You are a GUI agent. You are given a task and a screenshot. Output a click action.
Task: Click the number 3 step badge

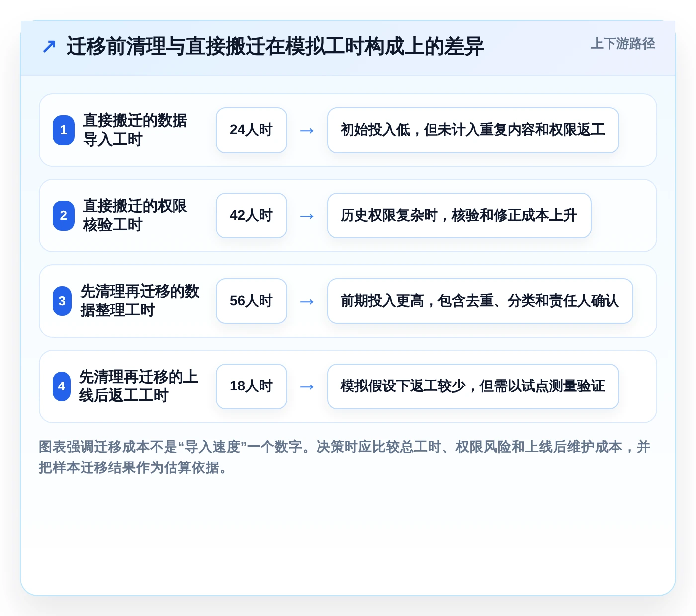point(62,301)
